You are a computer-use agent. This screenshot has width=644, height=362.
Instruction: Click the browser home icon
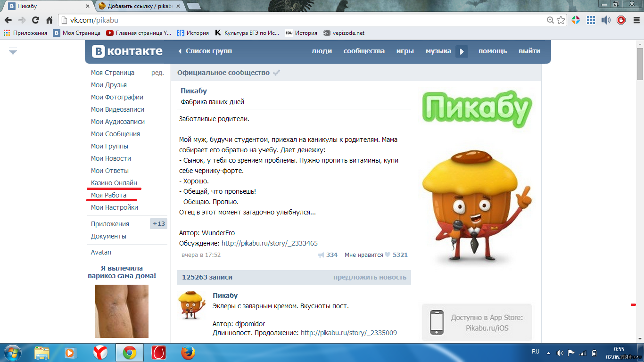tap(49, 20)
